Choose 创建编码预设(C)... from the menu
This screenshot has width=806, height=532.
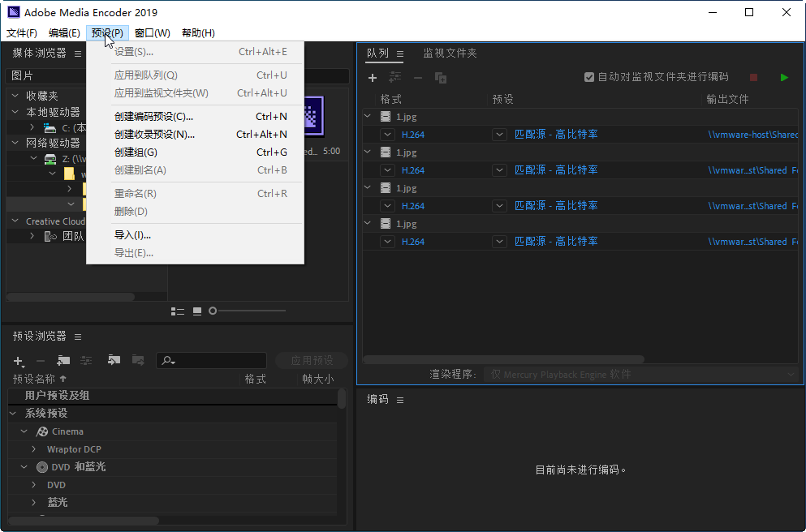click(x=196, y=117)
